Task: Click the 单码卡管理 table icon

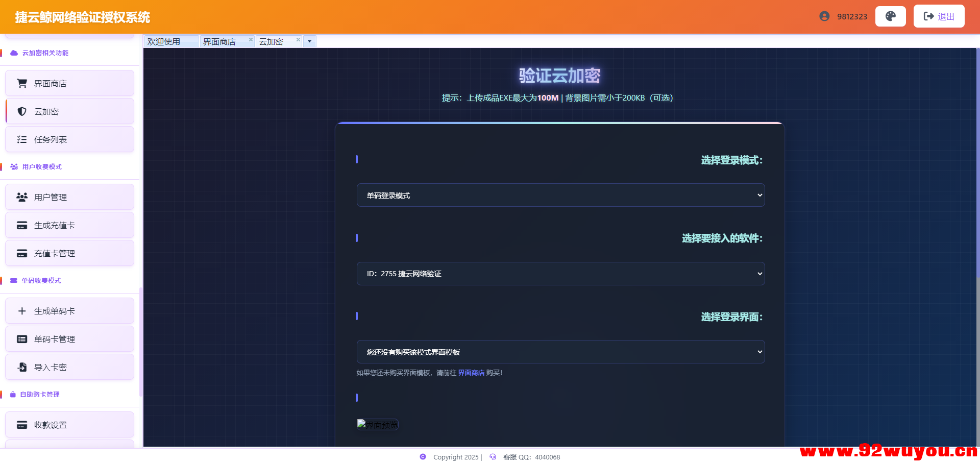Action: coord(21,338)
